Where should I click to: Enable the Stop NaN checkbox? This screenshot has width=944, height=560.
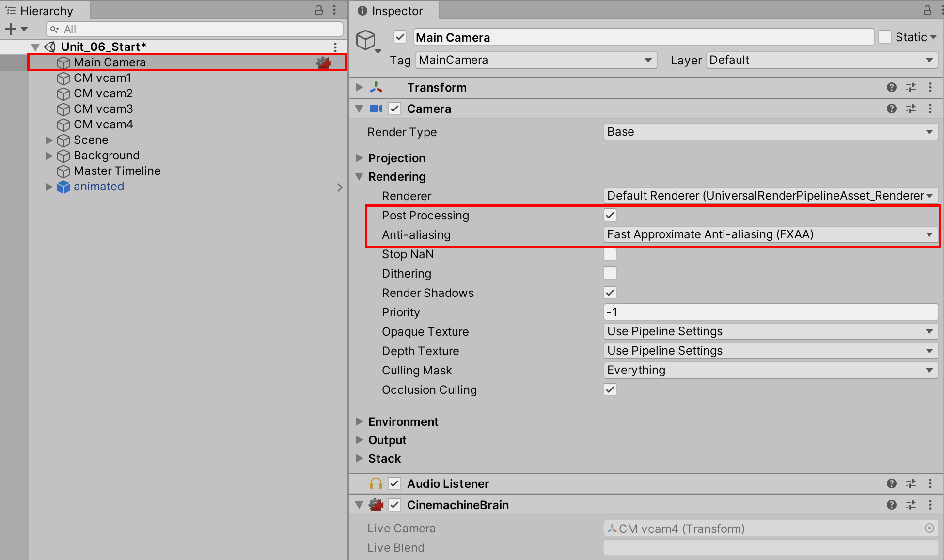point(610,254)
